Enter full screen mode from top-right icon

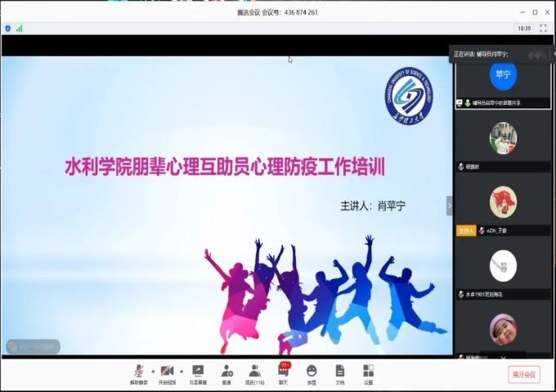543,28
